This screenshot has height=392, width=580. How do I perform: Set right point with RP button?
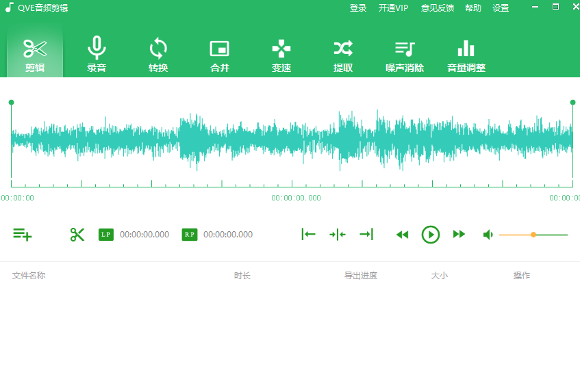pos(190,235)
